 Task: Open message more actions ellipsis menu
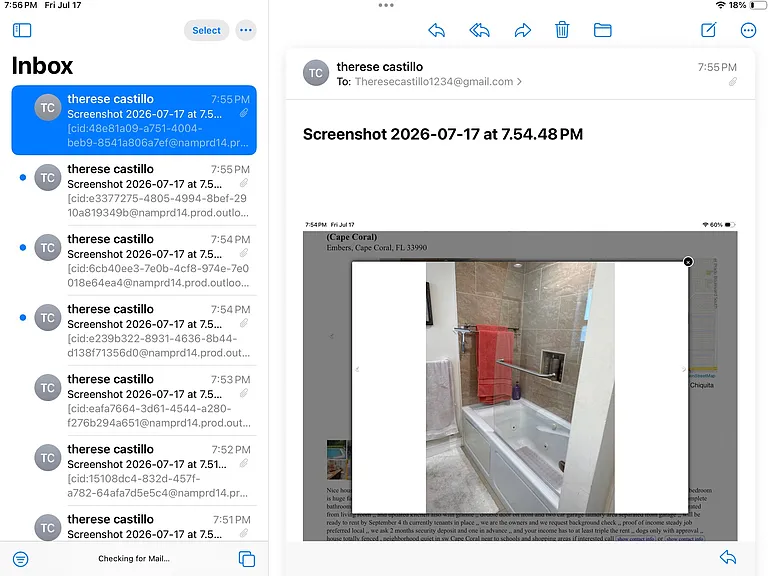pos(748,30)
